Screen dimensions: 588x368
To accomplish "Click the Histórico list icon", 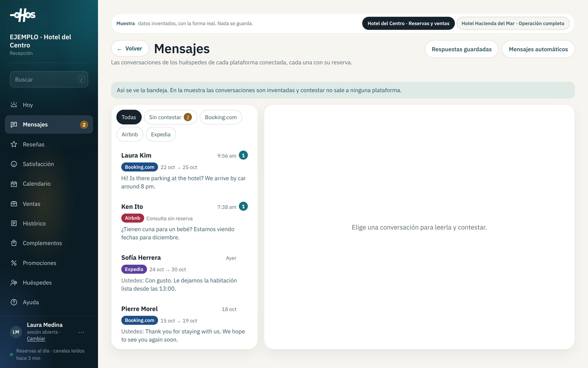I will 14,223.
